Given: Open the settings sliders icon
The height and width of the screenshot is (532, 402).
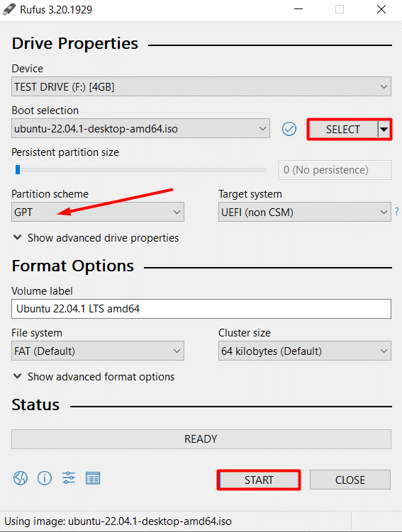Looking at the screenshot, I should 69,478.
